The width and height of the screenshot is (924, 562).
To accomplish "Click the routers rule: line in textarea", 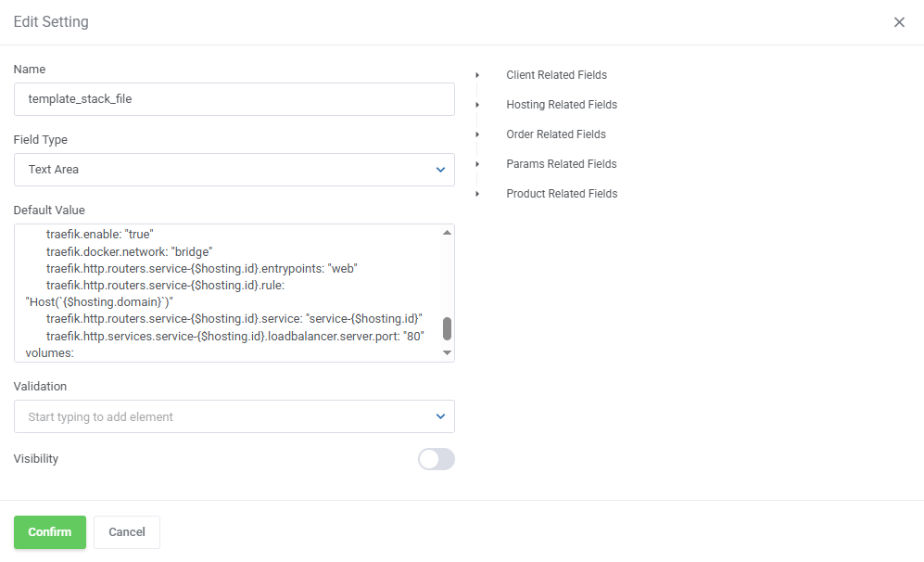I will tap(165, 286).
